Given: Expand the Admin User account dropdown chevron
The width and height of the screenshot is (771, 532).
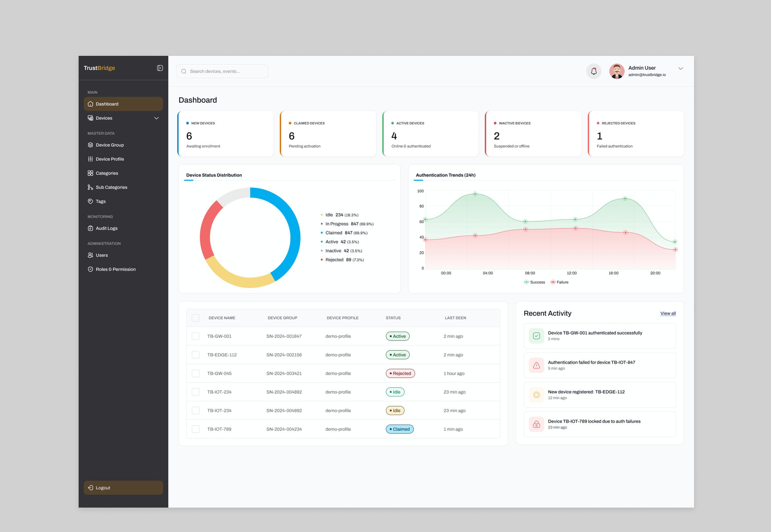Looking at the screenshot, I should coord(680,69).
